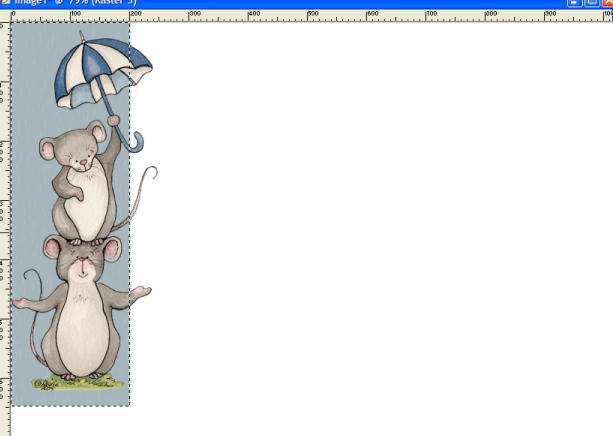Click the 900 mark on the horizontal ruler

point(550,14)
